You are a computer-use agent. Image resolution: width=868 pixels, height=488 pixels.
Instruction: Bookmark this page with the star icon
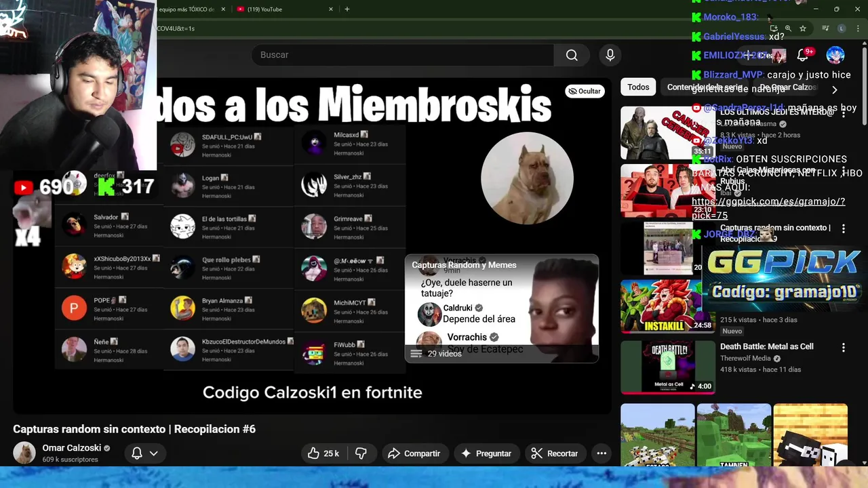[803, 28]
